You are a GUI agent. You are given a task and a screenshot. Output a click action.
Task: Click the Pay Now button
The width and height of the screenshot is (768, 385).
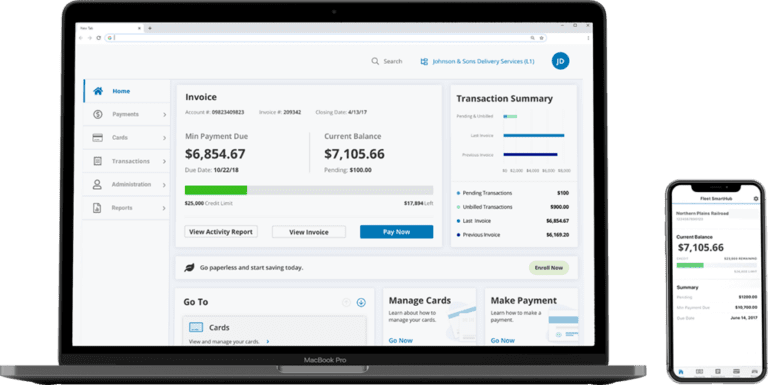point(397,232)
